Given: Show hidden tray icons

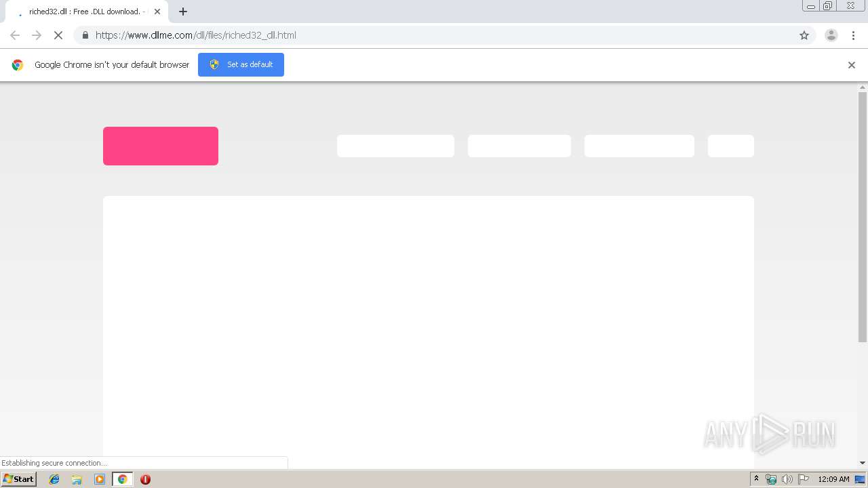Looking at the screenshot, I should [x=756, y=479].
